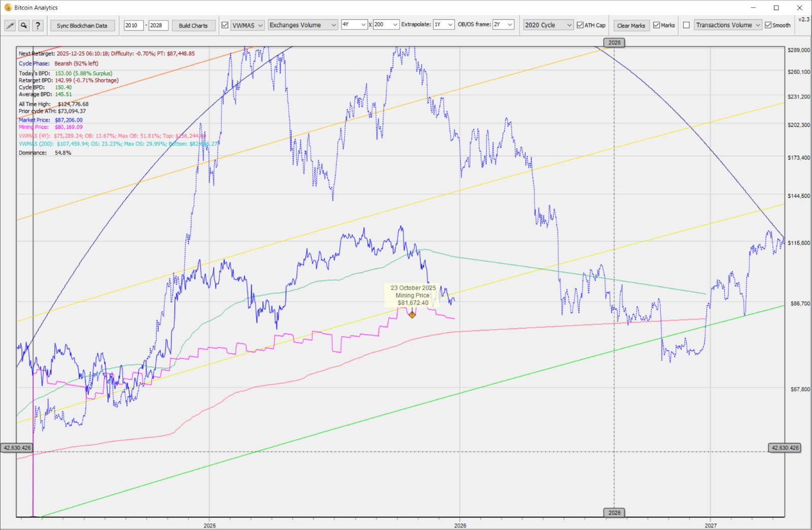812x530 pixels.
Task: Click the start year 2010 field
Action: pos(133,25)
